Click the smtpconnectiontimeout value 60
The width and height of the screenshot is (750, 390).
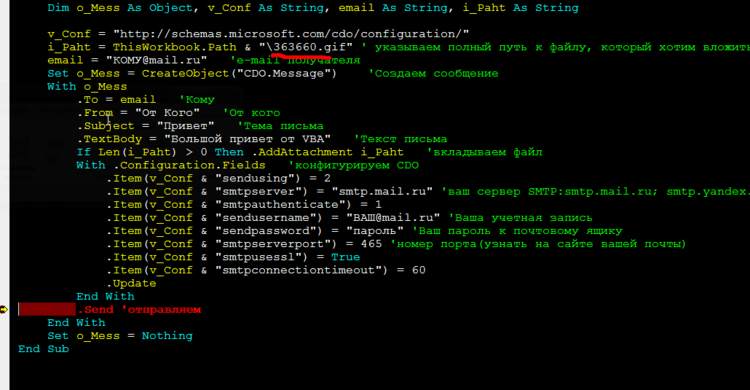[x=419, y=270]
